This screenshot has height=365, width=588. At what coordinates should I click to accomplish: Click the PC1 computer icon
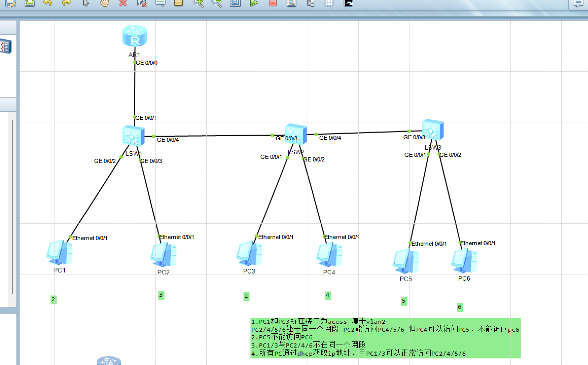(60, 252)
